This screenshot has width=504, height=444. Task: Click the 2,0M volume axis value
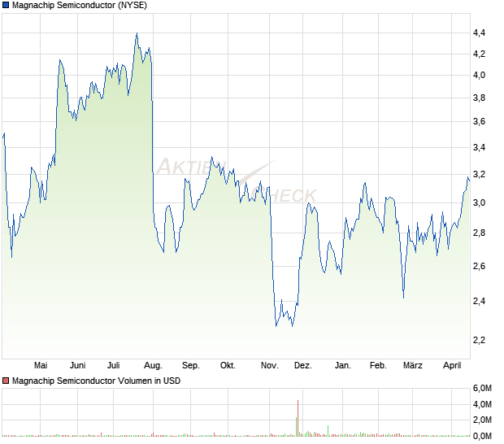click(x=482, y=420)
